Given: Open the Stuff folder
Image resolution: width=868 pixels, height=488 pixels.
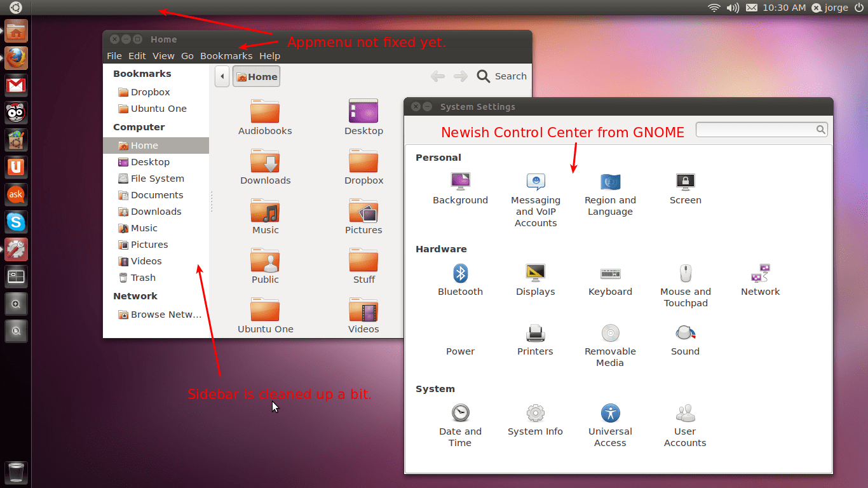Looking at the screenshot, I should (x=363, y=266).
